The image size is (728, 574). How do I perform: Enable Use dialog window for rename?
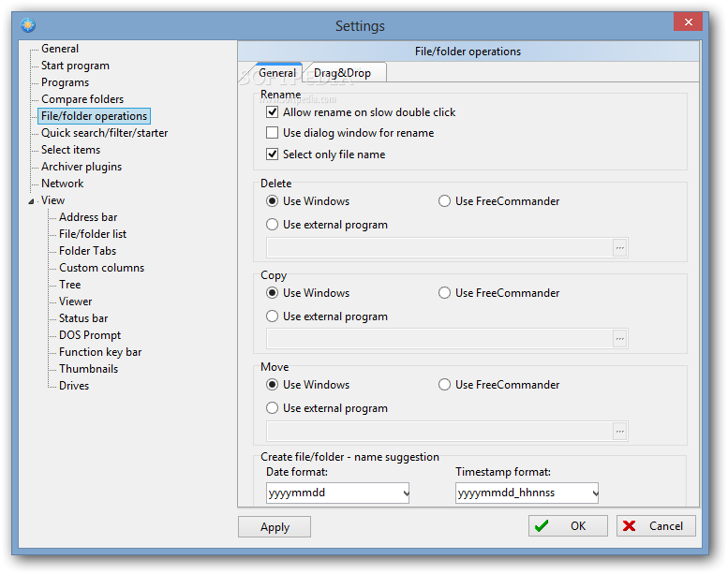coord(272,133)
